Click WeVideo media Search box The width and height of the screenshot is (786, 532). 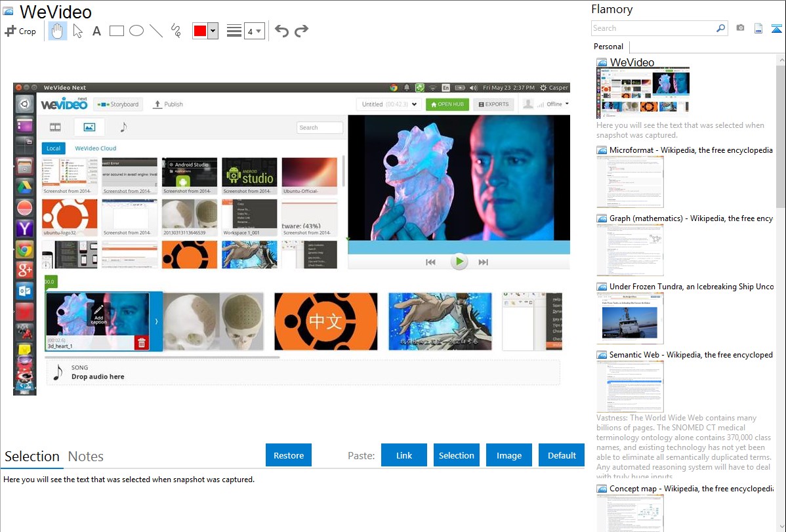[320, 127]
